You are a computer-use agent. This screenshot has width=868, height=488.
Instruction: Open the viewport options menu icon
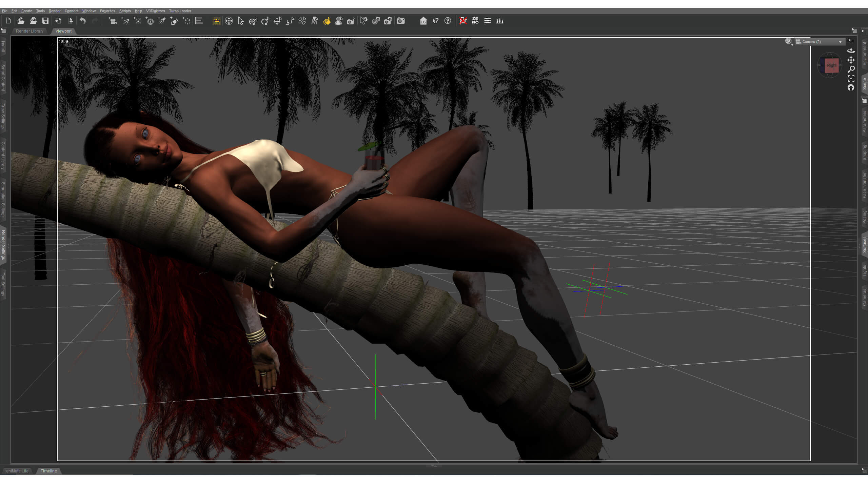(851, 41)
